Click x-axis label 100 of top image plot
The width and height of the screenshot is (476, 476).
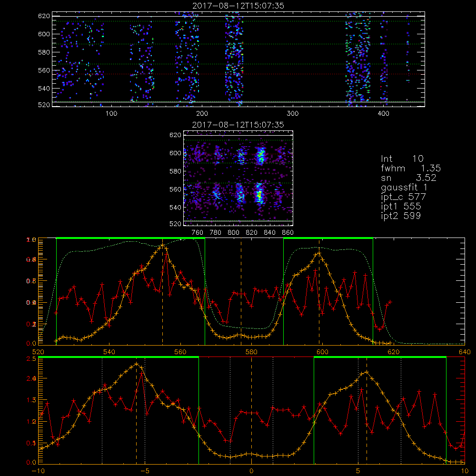click(x=111, y=114)
